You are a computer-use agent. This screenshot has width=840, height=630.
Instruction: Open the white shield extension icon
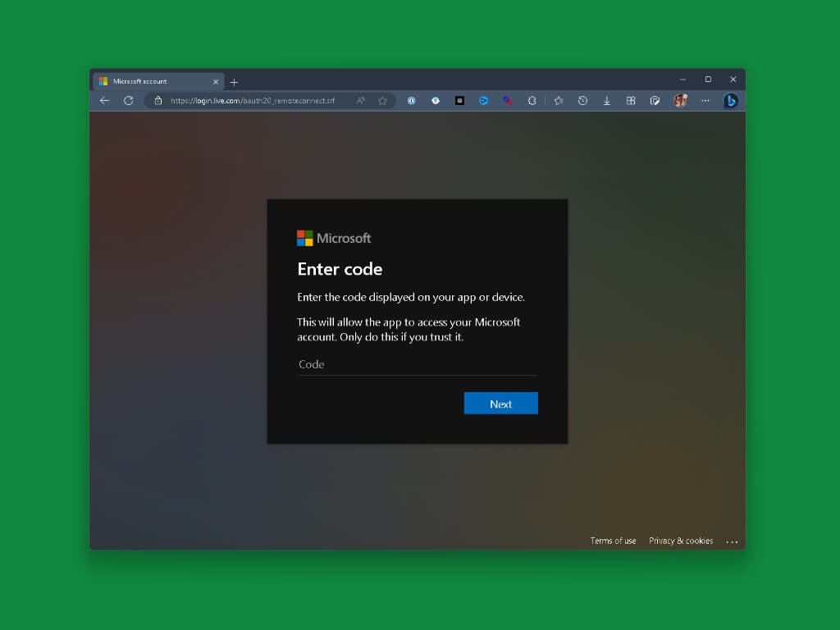[436, 100]
